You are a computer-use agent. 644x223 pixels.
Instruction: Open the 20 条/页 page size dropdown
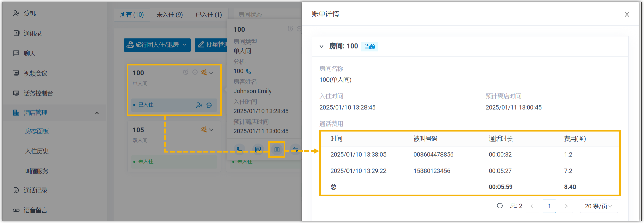[599, 206]
